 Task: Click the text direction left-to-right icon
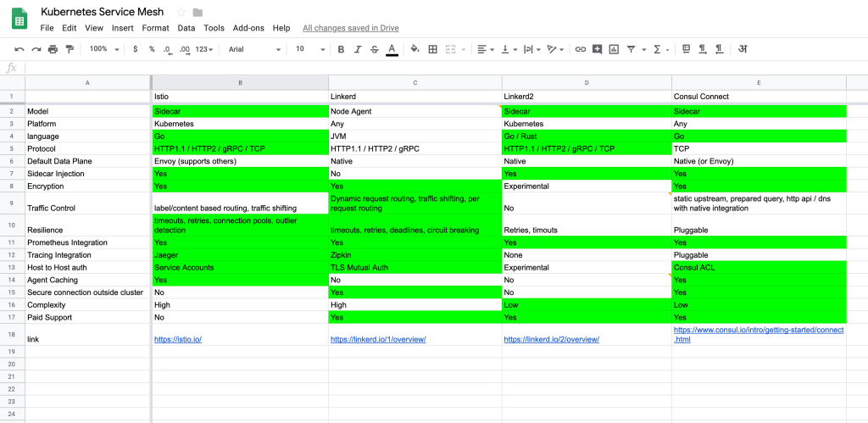[x=702, y=49]
